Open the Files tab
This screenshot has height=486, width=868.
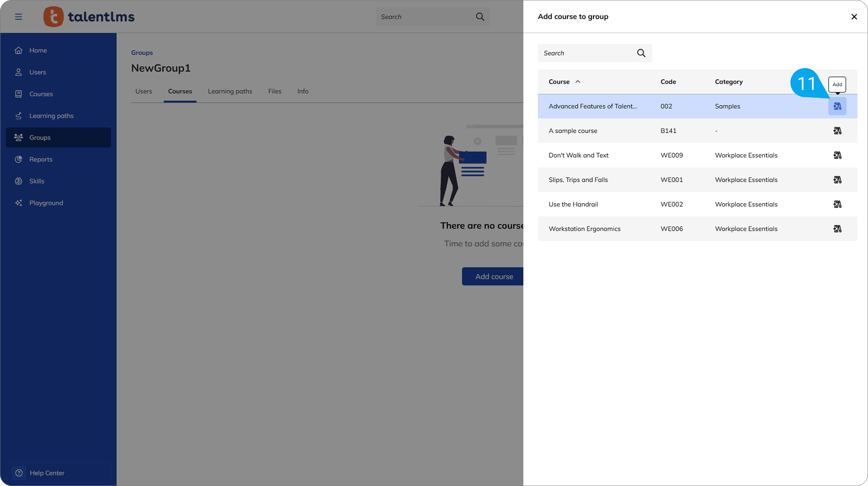tap(275, 91)
